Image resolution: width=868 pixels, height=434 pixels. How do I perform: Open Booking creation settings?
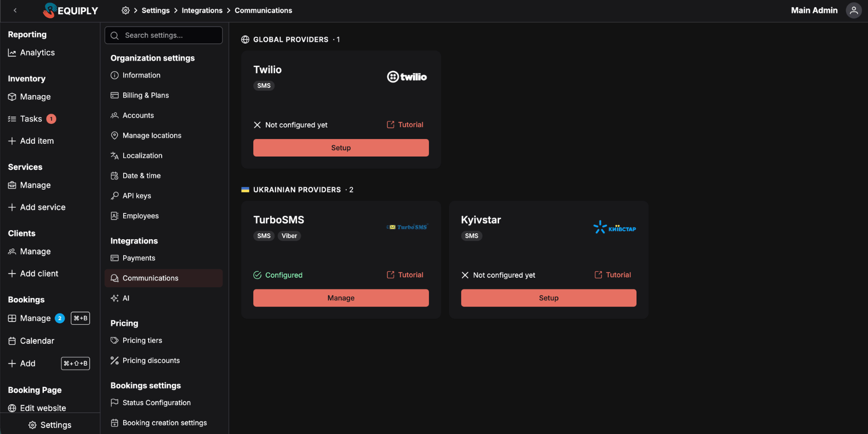(163, 423)
